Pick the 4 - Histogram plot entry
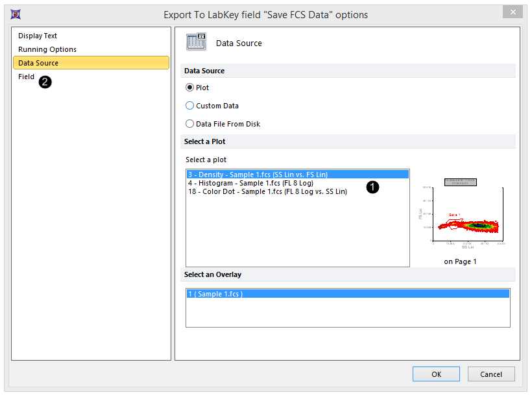The image size is (532, 397). tap(250, 183)
